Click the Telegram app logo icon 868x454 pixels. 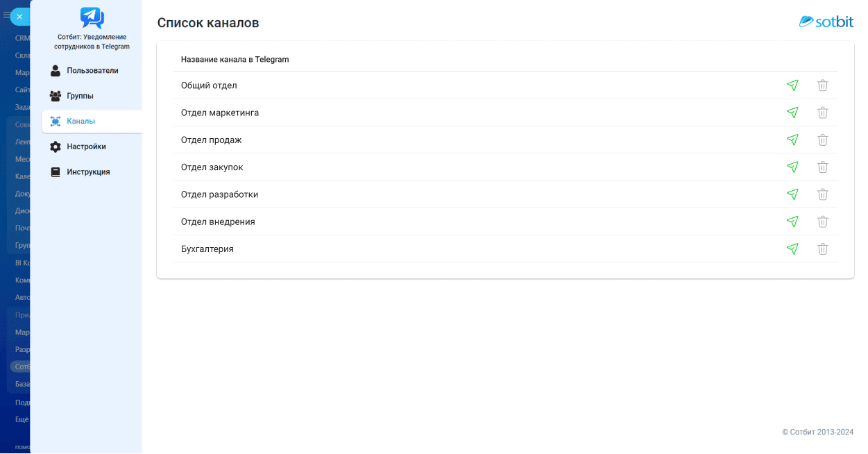(x=92, y=17)
